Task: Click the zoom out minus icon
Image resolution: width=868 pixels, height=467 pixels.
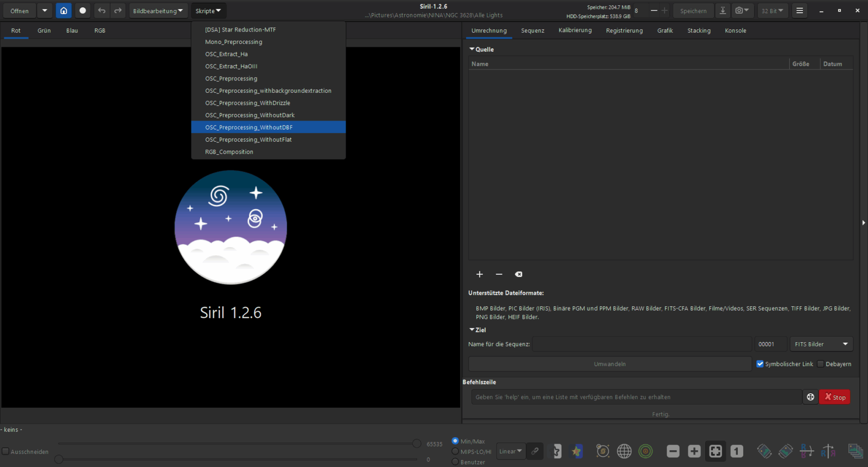Action: pyautogui.click(x=673, y=451)
